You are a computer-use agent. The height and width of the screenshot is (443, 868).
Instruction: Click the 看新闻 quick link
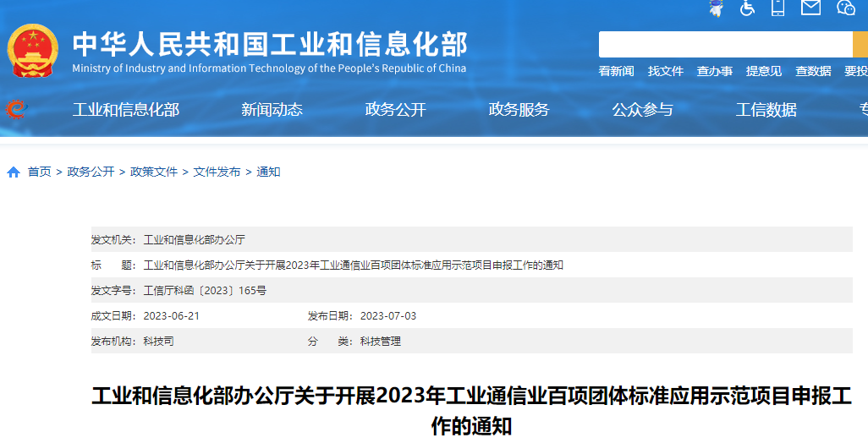(x=616, y=72)
